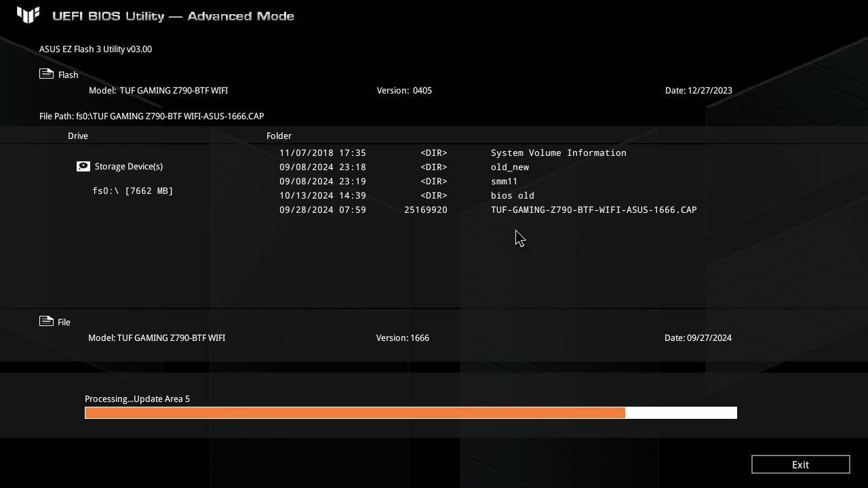Click the File model TUF GAMING Z790-BTF WIFI
The width and height of the screenshot is (868, 488).
point(157,338)
